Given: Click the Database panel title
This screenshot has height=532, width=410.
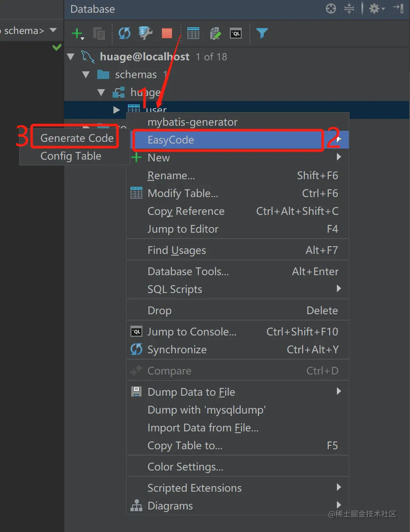Looking at the screenshot, I should (93, 9).
